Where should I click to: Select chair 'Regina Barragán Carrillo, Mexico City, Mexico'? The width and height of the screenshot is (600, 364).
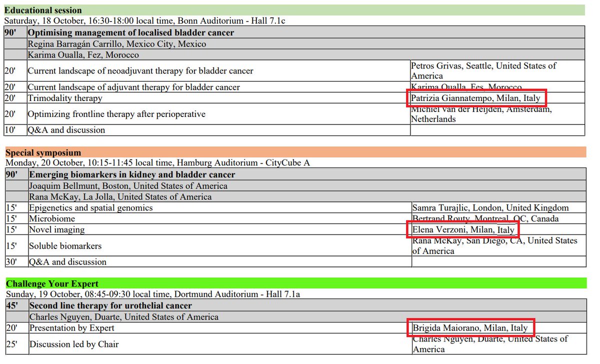tap(117, 44)
